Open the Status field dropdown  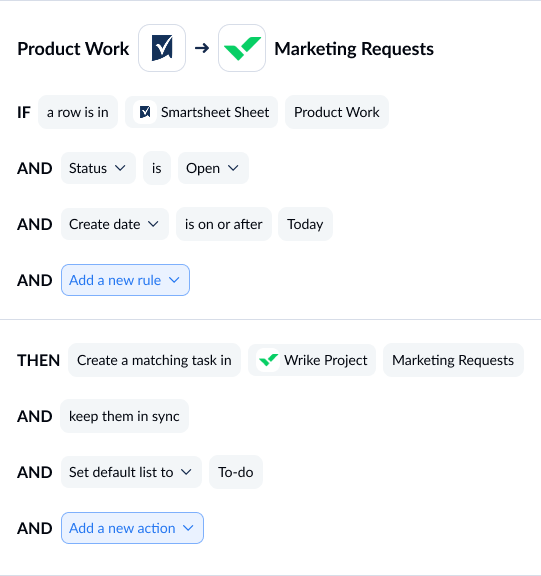pyautogui.click(x=98, y=168)
